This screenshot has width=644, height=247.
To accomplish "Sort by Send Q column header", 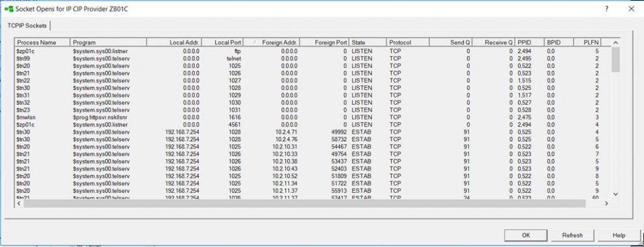I will pyautogui.click(x=451, y=42).
